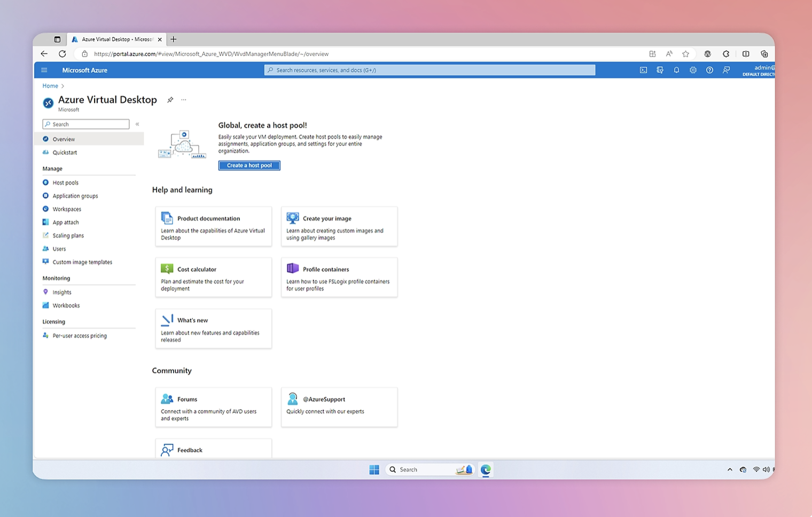Click the cloud sync icon in system tray

coord(743,469)
